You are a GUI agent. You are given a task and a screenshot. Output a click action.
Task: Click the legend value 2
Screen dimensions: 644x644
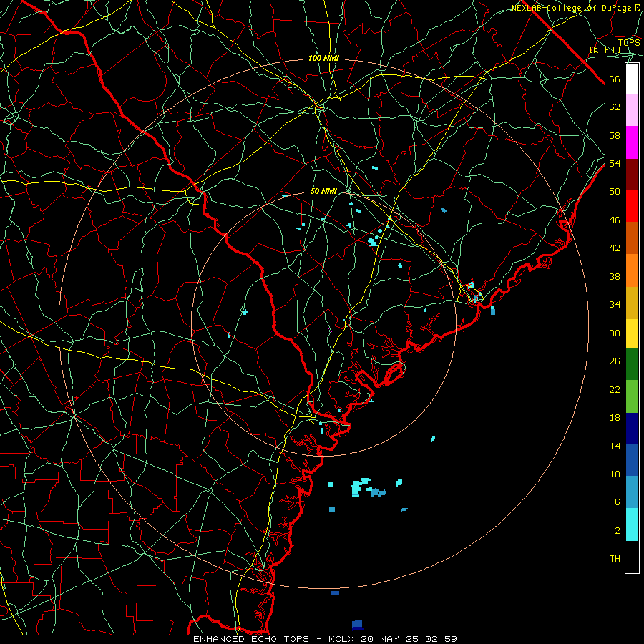[x=617, y=531]
